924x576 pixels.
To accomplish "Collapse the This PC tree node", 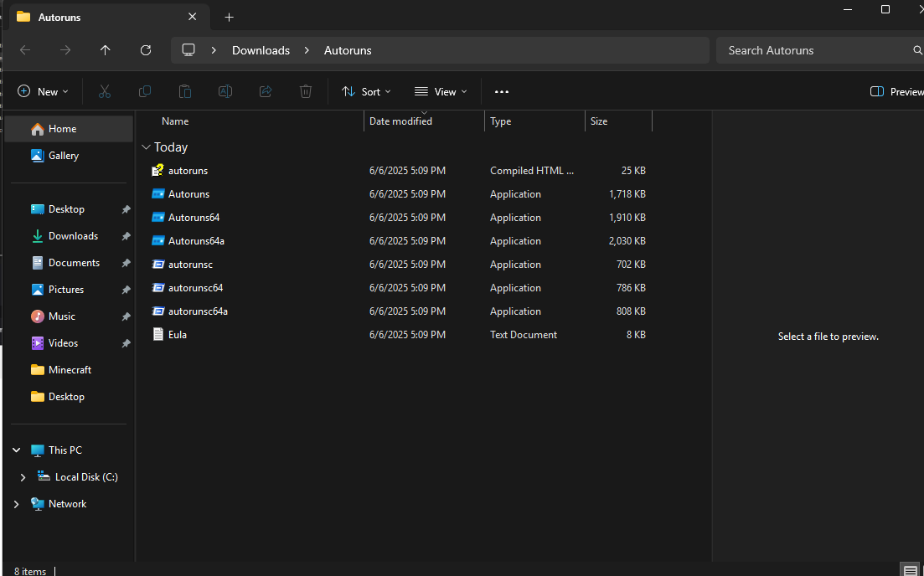I will coord(17,450).
